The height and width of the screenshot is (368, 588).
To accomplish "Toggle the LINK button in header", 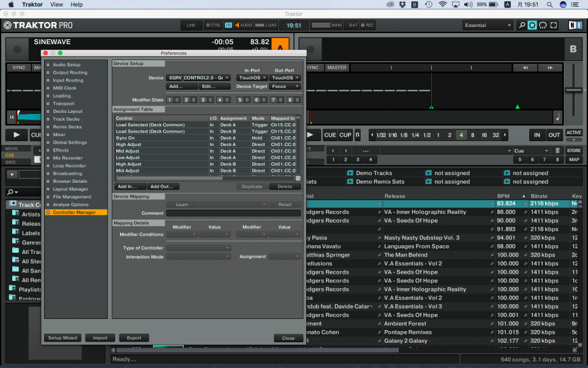I will (x=191, y=25).
